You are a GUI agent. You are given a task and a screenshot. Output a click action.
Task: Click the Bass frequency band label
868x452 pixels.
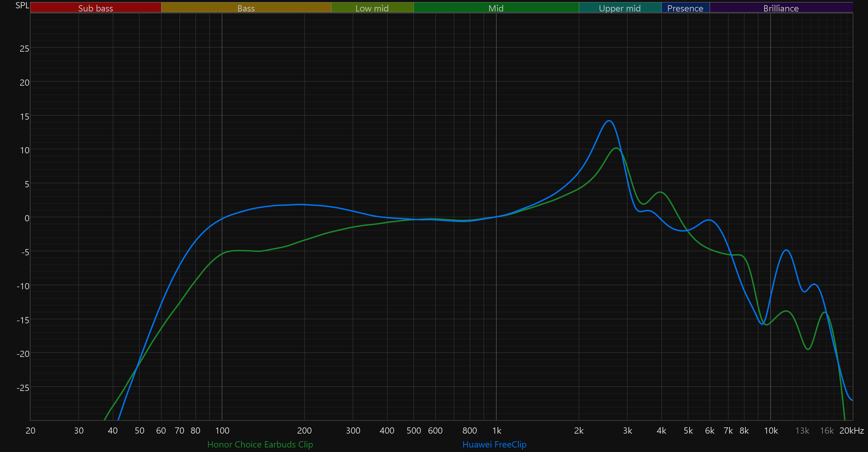tap(246, 8)
